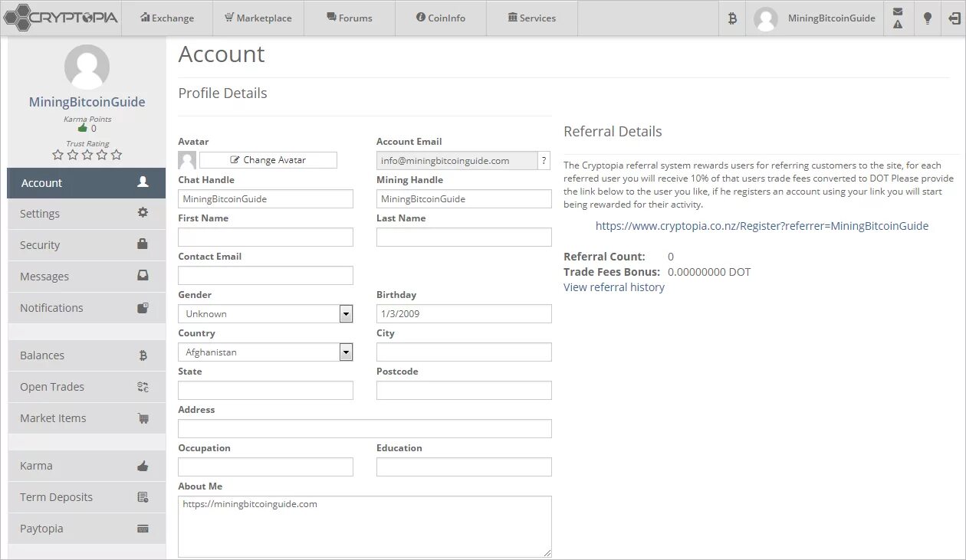Click the Last Name field
The height and width of the screenshot is (560, 966).
pyautogui.click(x=464, y=237)
